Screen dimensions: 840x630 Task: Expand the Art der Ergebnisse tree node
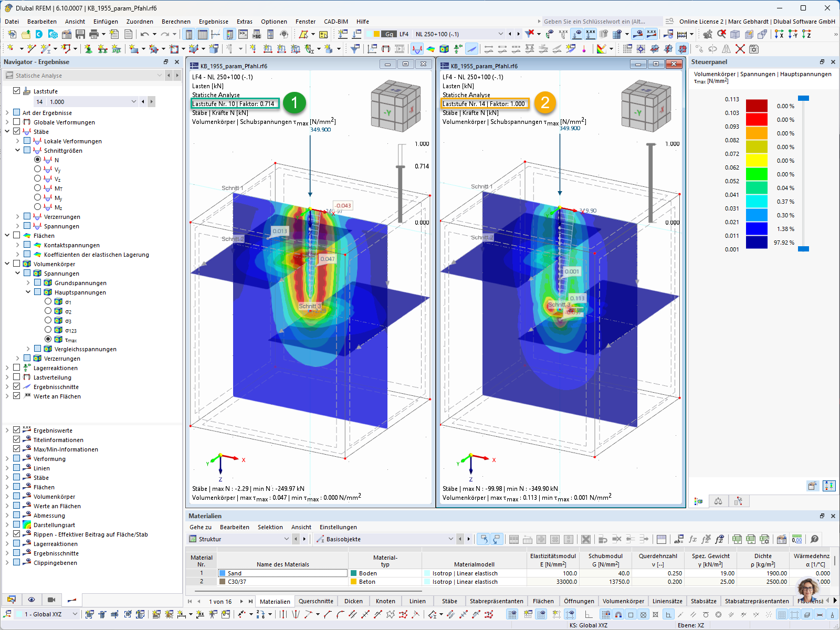(x=7, y=112)
